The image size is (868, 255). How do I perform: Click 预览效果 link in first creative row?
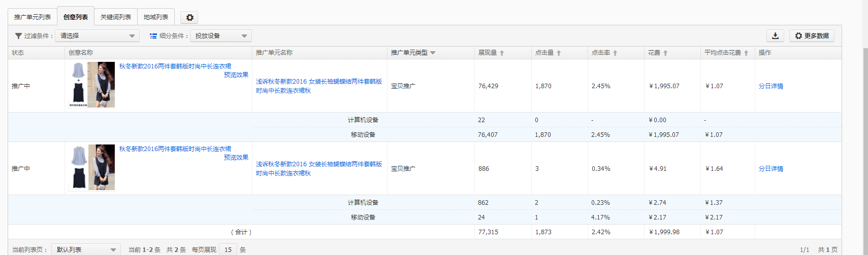pyautogui.click(x=236, y=75)
